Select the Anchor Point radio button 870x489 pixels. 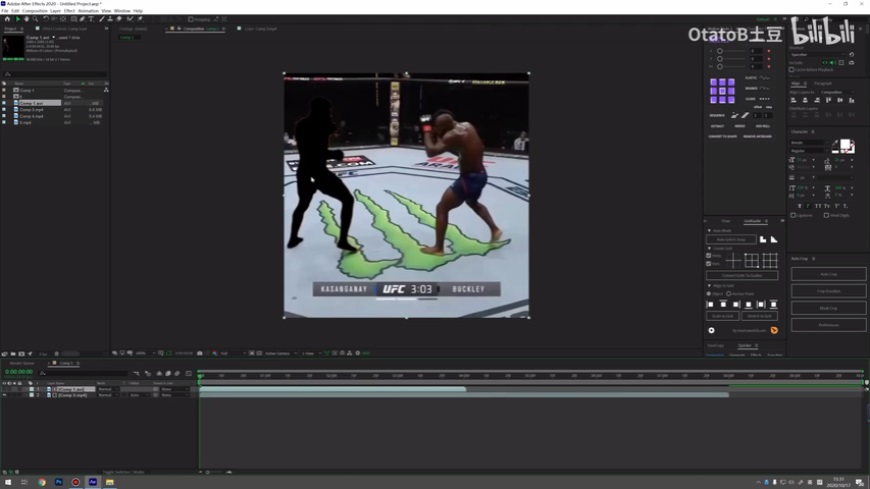pos(729,294)
